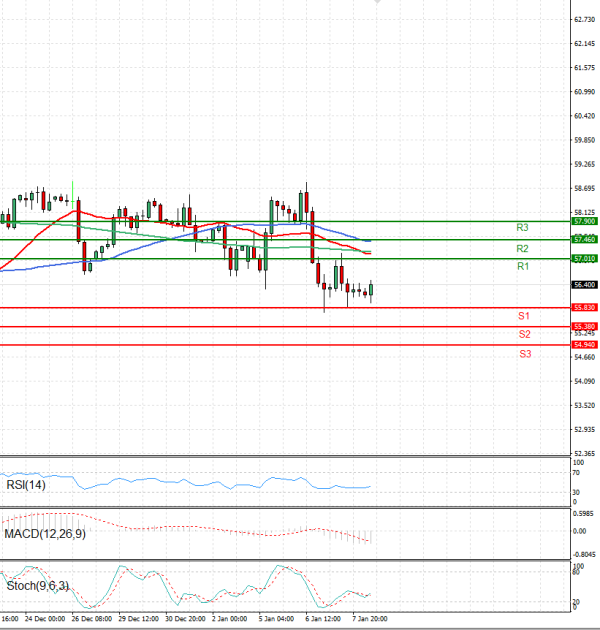Click the chart shift triangle marker at top
The width and height of the screenshot is (600, 630).
[x=377, y=4]
